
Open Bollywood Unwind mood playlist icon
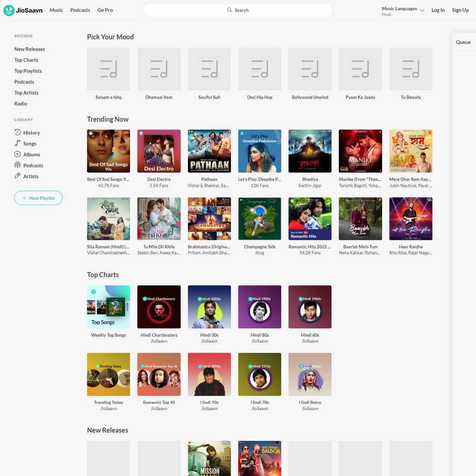pos(310,69)
